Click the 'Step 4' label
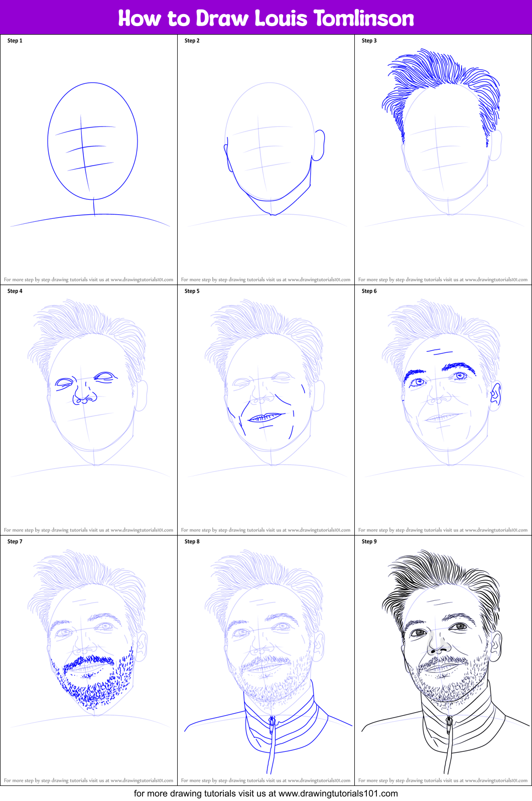532x801 pixels. [15, 291]
